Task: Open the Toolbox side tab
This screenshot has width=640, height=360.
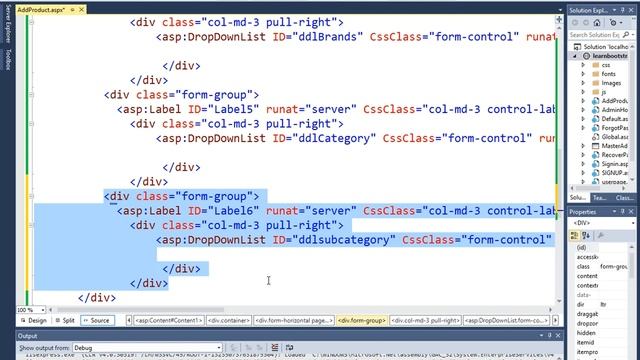Action: click(8, 60)
